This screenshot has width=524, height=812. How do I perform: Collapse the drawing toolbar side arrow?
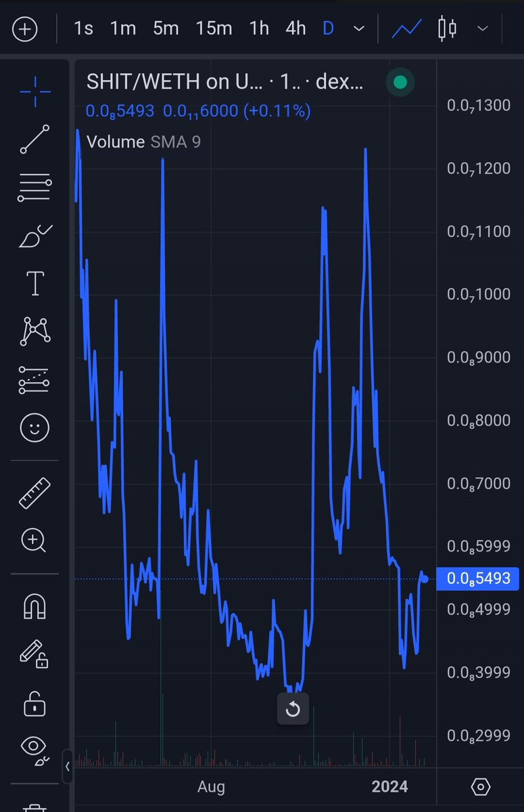click(68, 766)
